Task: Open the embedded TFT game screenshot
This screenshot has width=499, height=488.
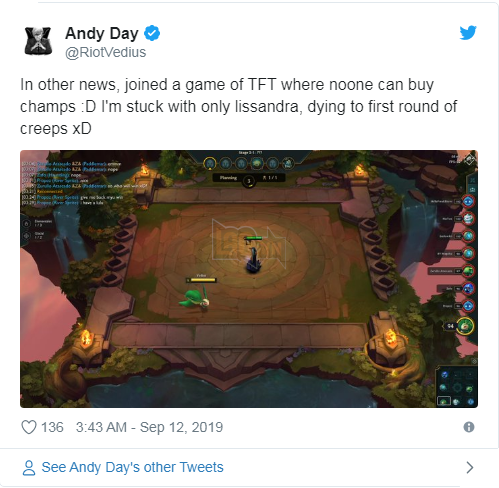Action: (249, 279)
